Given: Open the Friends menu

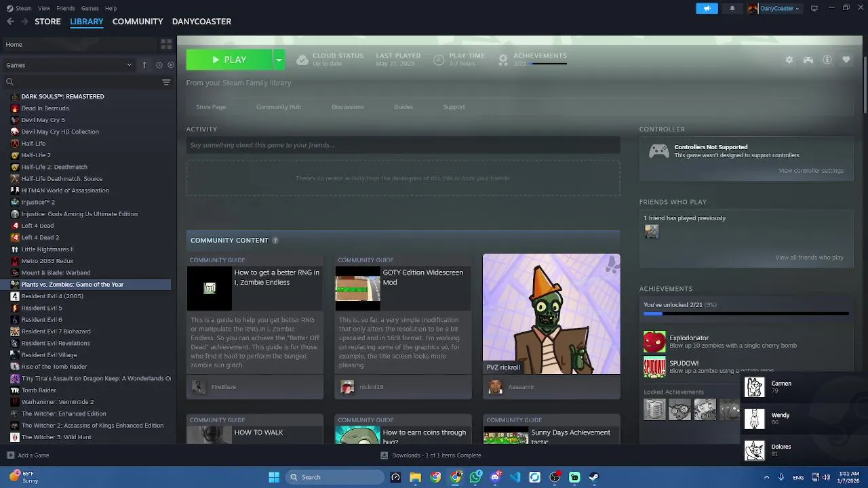Looking at the screenshot, I should [66, 8].
